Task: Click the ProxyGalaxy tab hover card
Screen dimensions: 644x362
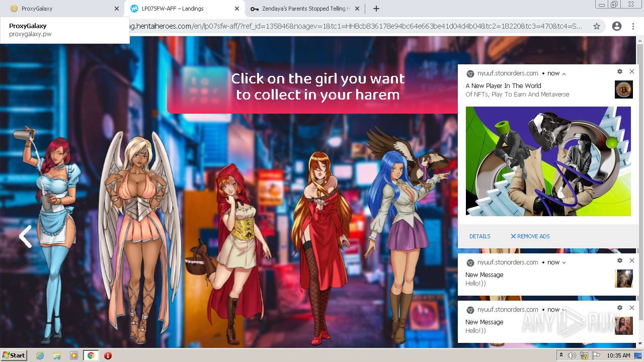Action: click(x=65, y=30)
